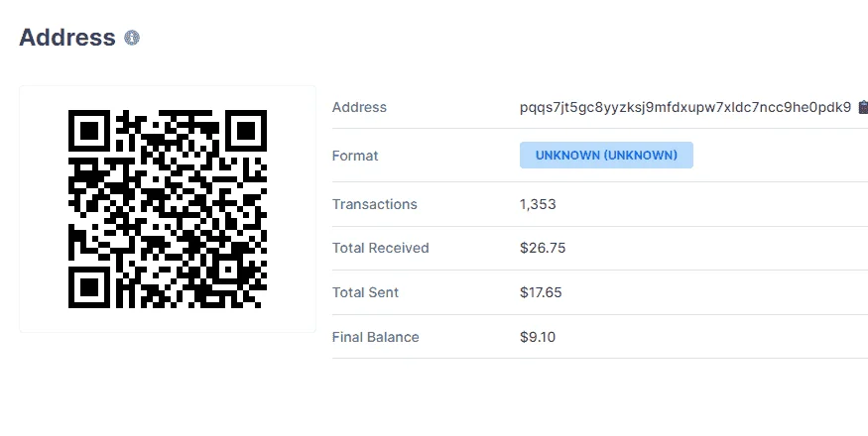The width and height of the screenshot is (868, 436).
Task: Click the address QR code image
Action: coord(168,209)
